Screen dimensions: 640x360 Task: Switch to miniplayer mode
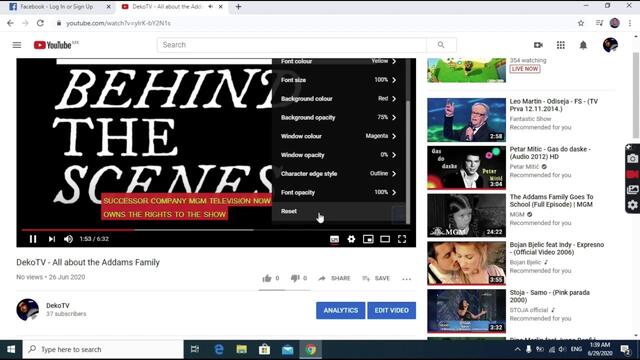click(368, 239)
